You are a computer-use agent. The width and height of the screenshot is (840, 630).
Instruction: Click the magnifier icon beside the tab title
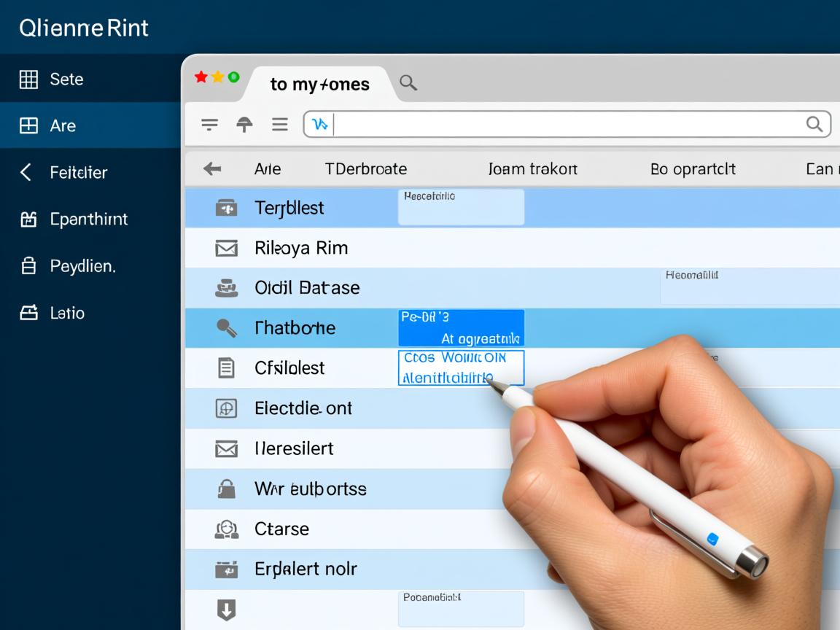(x=408, y=83)
